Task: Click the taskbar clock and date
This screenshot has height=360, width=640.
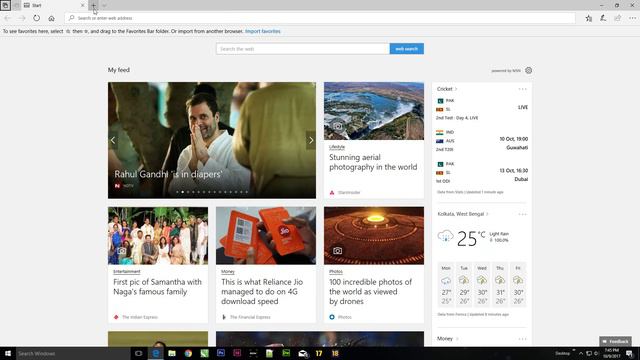Action: click(x=611, y=353)
